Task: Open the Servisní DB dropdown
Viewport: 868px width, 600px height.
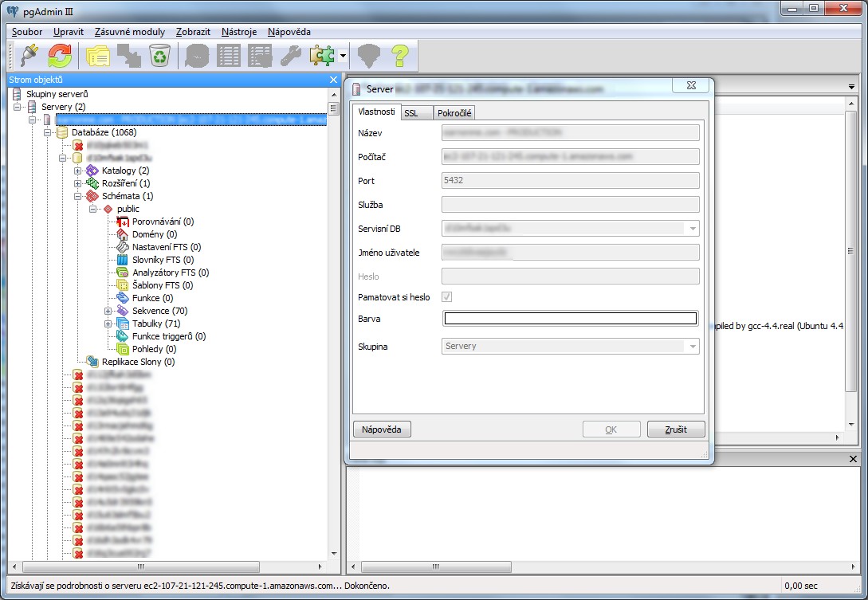Action: click(693, 229)
